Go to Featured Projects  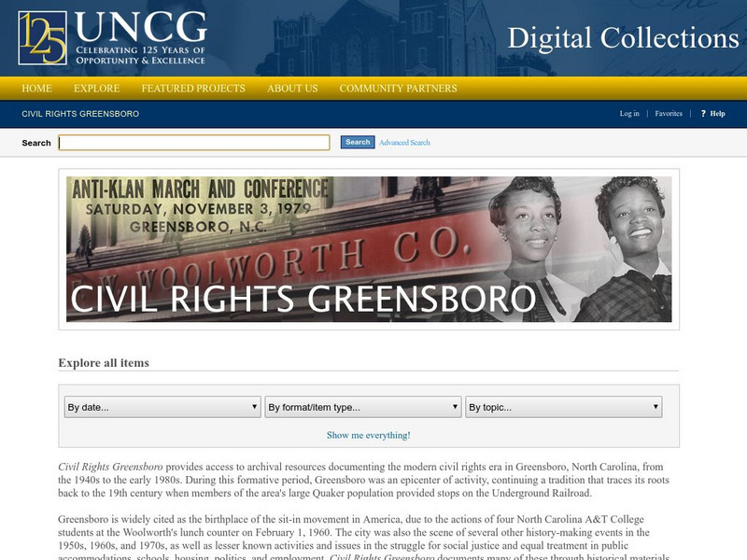pos(193,88)
